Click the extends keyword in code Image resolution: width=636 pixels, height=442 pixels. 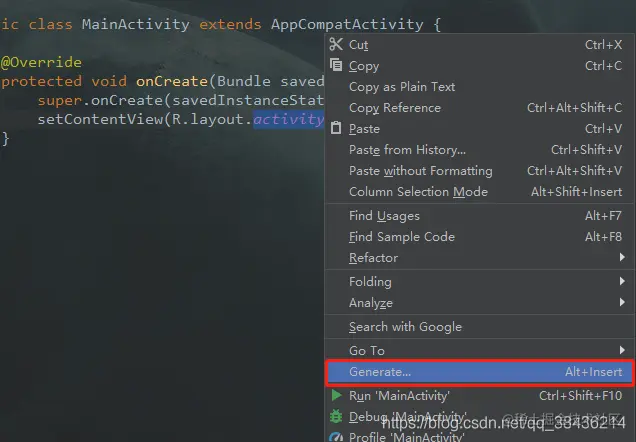pos(230,24)
